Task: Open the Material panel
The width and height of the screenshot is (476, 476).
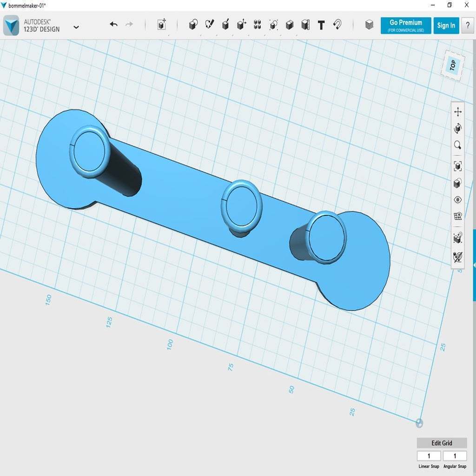Action: (x=369, y=25)
